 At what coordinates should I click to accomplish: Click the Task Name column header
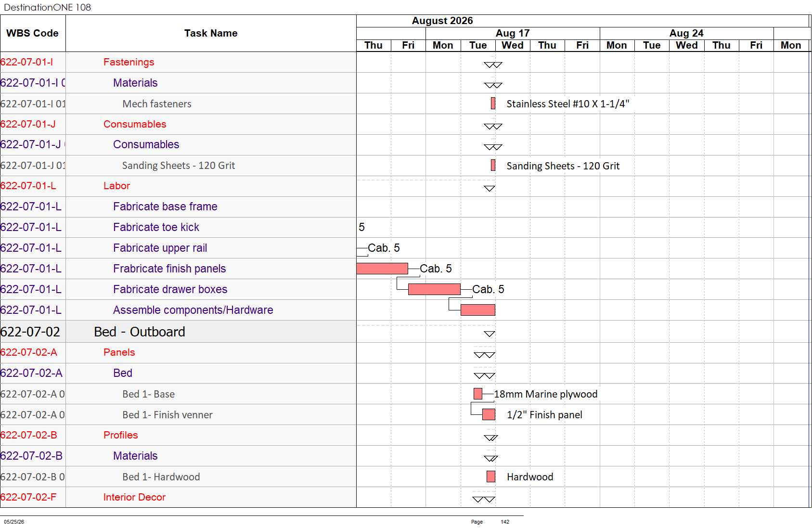coord(211,33)
